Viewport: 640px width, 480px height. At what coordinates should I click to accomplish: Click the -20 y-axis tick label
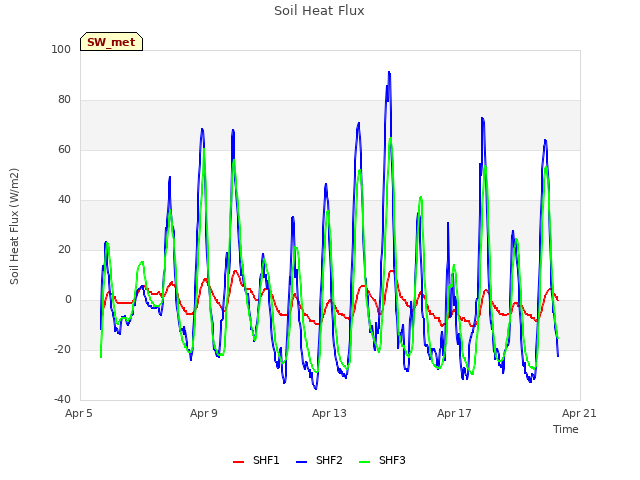coord(62,349)
